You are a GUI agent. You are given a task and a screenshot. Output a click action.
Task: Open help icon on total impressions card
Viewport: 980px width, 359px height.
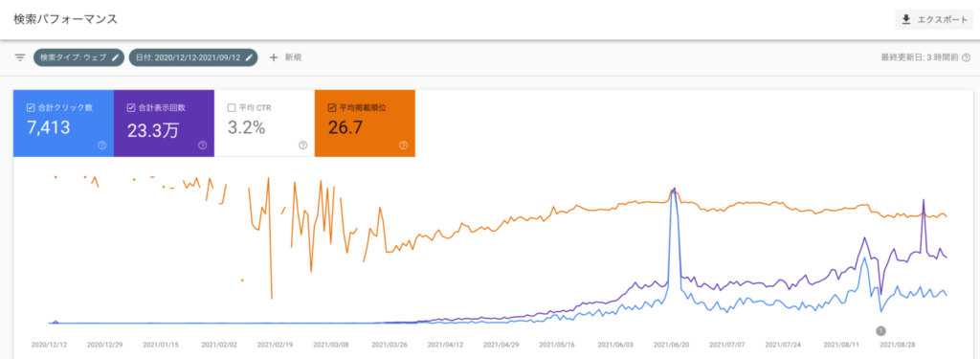[x=203, y=146]
